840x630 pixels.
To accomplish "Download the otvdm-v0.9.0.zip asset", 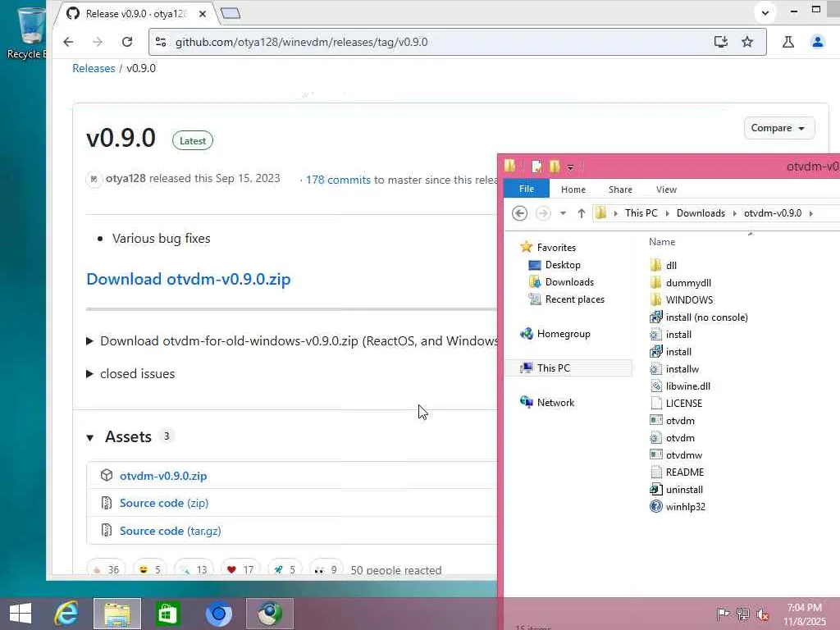I will click(x=163, y=476).
